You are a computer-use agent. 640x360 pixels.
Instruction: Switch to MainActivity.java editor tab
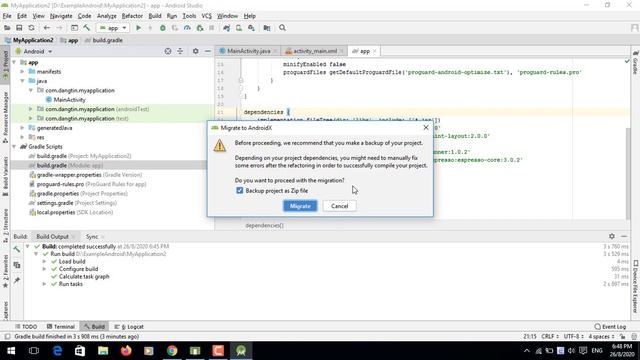click(248, 51)
